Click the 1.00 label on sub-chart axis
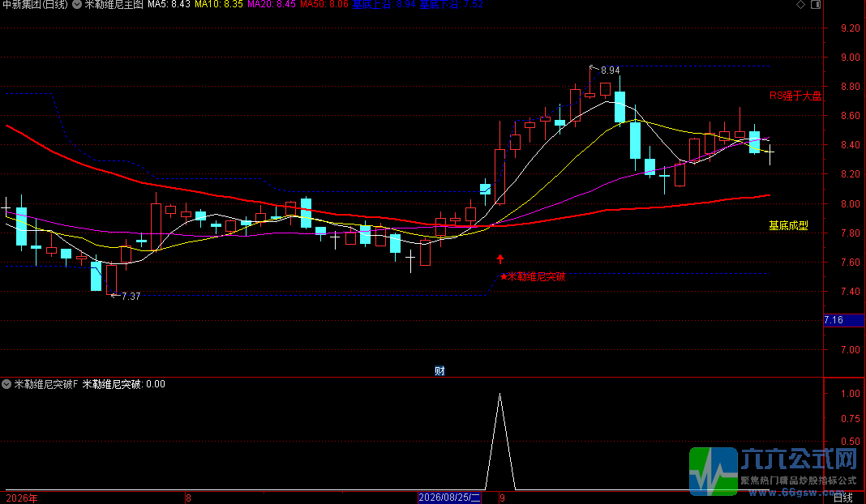Image resolution: width=866 pixels, height=504 pixels. (x=850, y=394)
